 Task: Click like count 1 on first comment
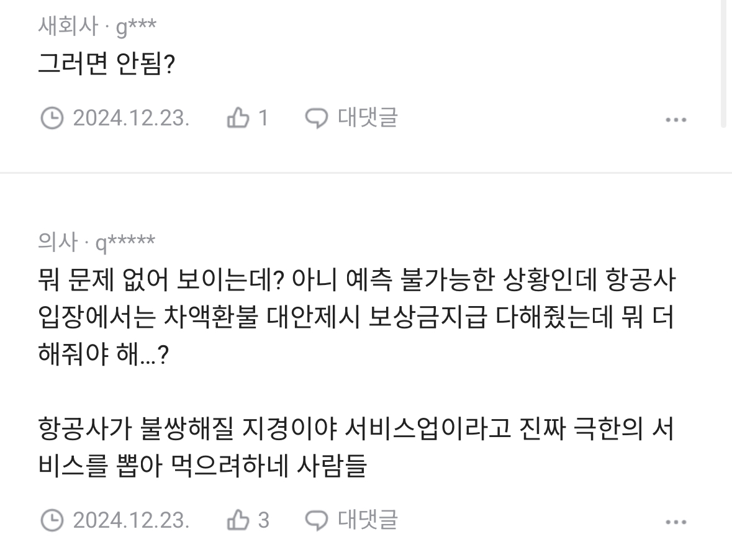[263, 117]
